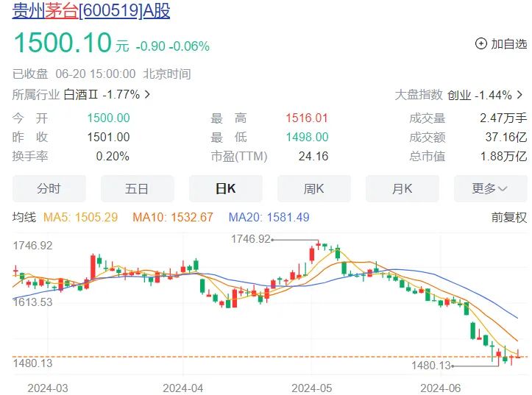Show the 月K monthly chart

(402, 189)
